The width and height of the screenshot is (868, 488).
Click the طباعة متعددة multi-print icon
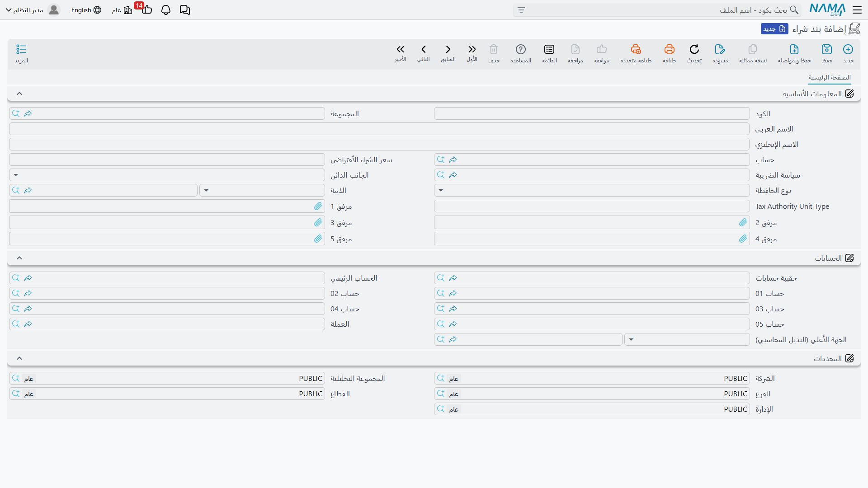tap(636, 49)
